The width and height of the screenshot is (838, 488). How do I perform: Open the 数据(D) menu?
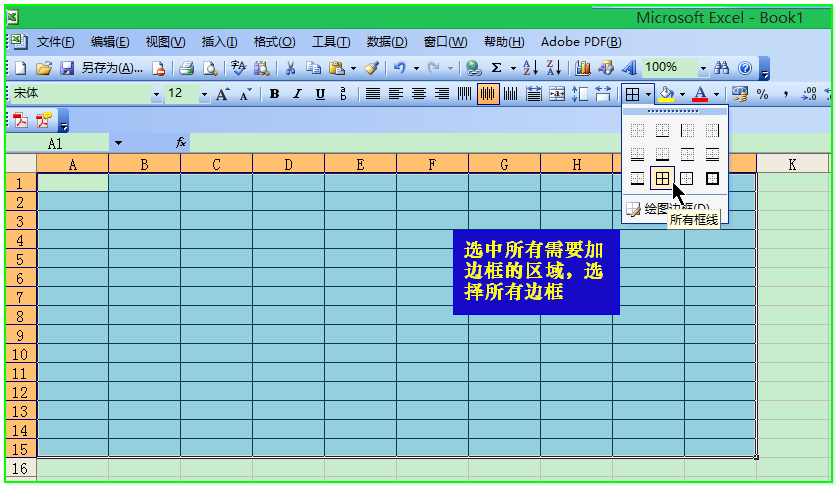387,42
